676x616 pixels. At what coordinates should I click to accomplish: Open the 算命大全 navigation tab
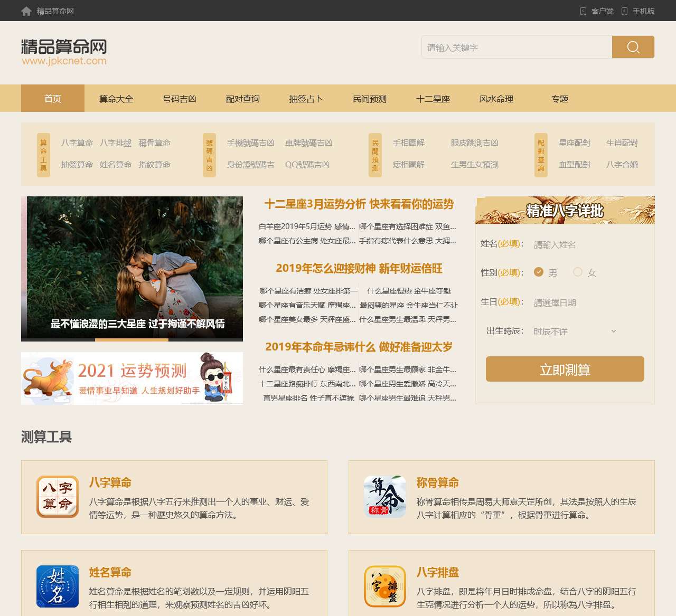click(116, 98)
